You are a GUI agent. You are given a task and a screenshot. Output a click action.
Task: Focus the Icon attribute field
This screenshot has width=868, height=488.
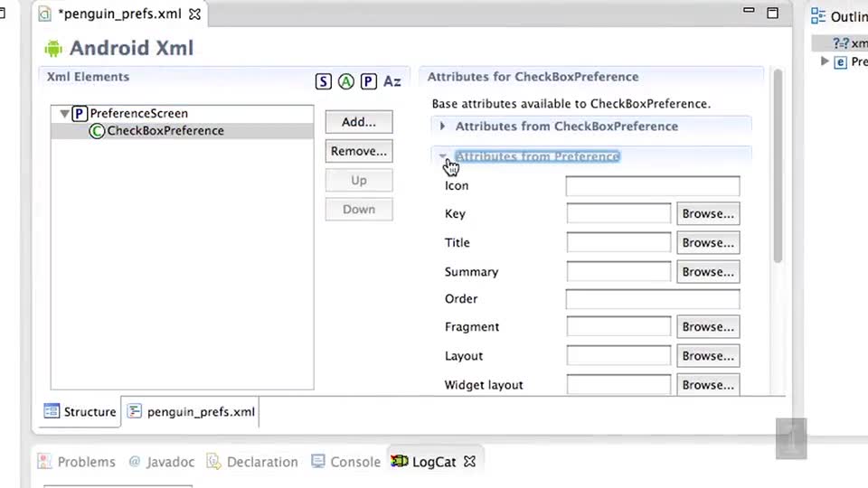[653, 186]
